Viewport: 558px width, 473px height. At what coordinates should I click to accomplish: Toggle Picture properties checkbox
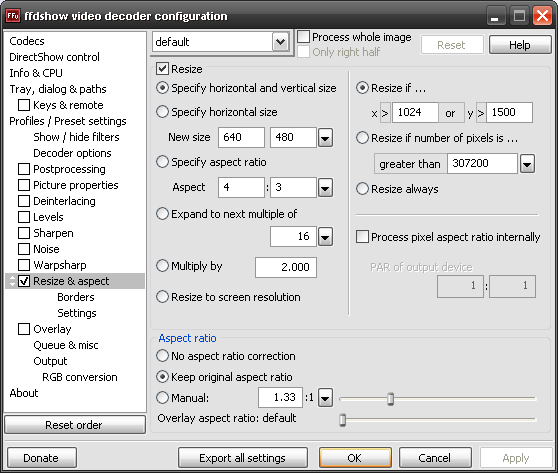(x=24, y=185)
